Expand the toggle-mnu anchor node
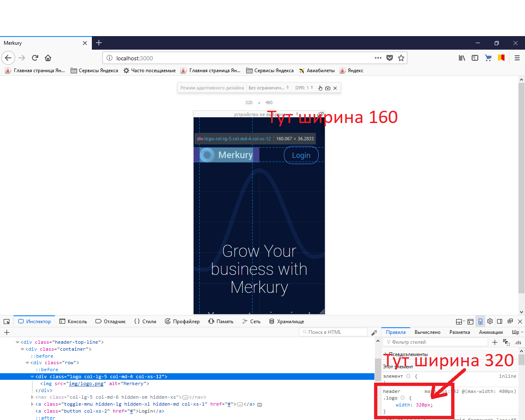The height and width of the screenshot is (420, 525). click(x=32, y=404)
